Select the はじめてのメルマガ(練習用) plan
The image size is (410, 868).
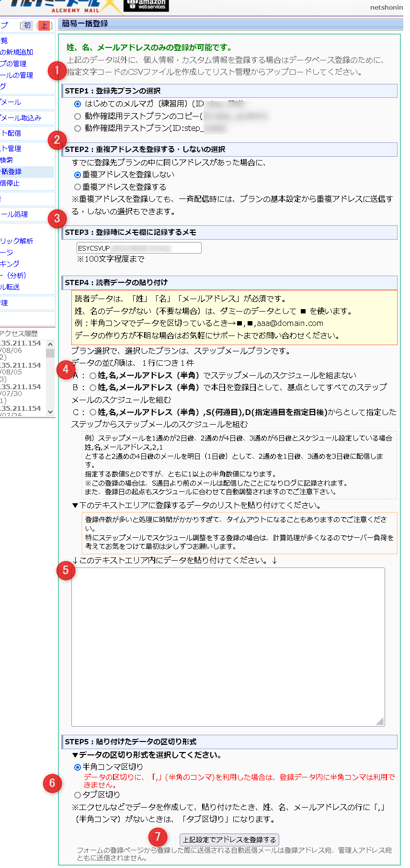78,104
